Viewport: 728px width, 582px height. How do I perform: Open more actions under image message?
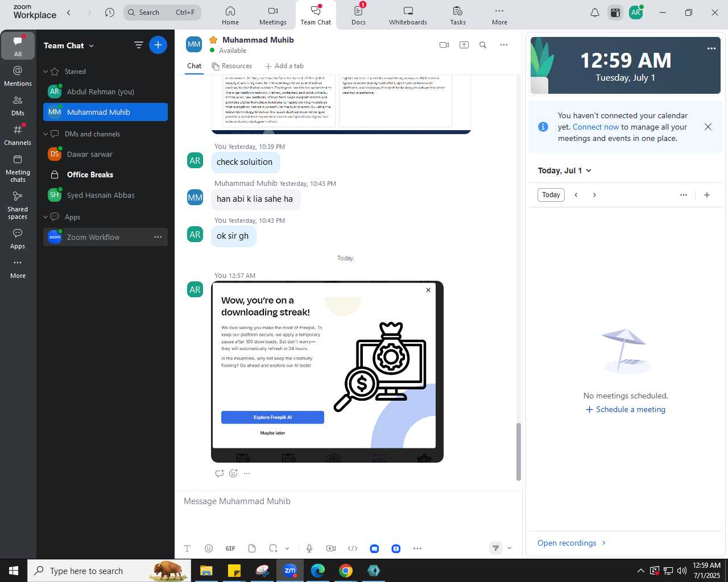click(247, 473)
